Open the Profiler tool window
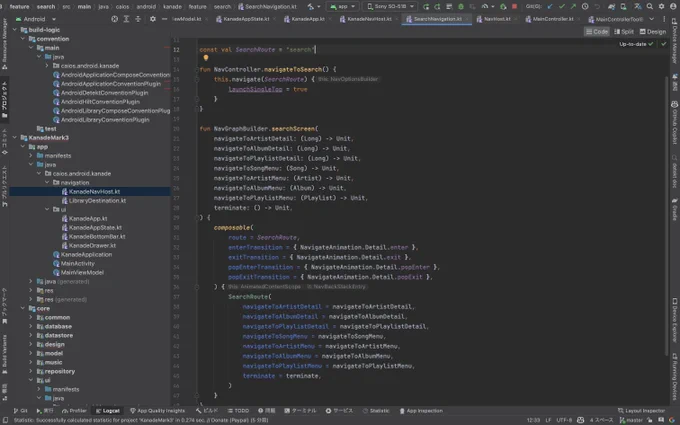Viewport: 680px width, 425px height. tap(74, 411)
